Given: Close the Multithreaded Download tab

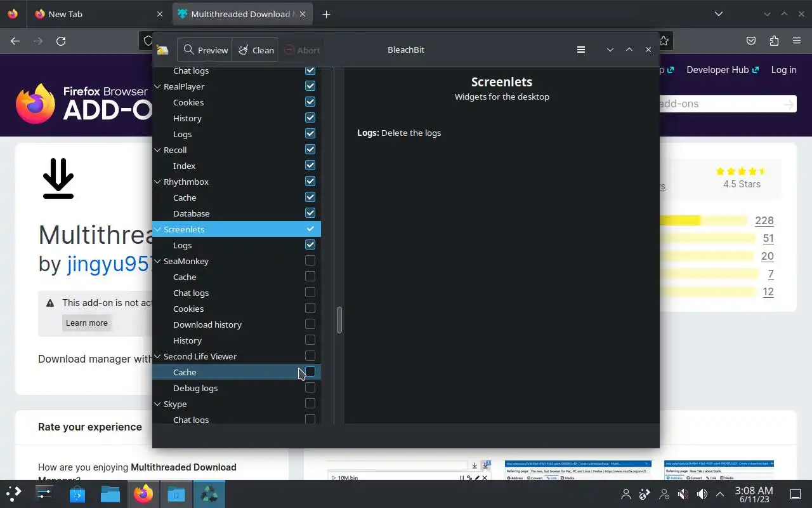Looking at the screenshot, I should point(303,14).
